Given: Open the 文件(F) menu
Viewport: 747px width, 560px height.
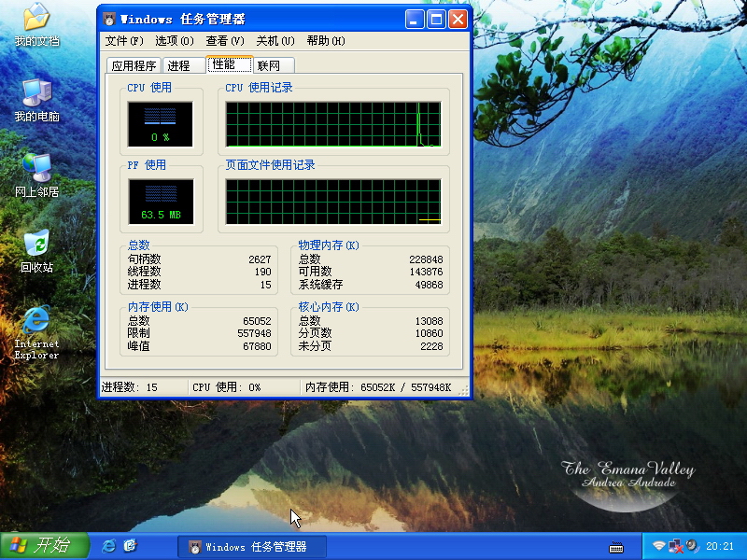Looking at the screenshot, I should coord(124,41).
